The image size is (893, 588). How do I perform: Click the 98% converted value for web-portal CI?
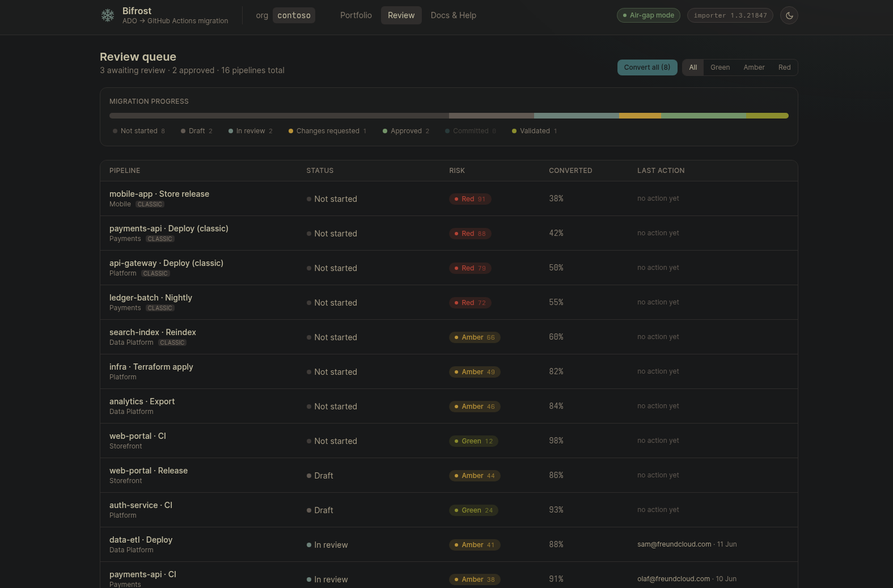pos(556,441)
